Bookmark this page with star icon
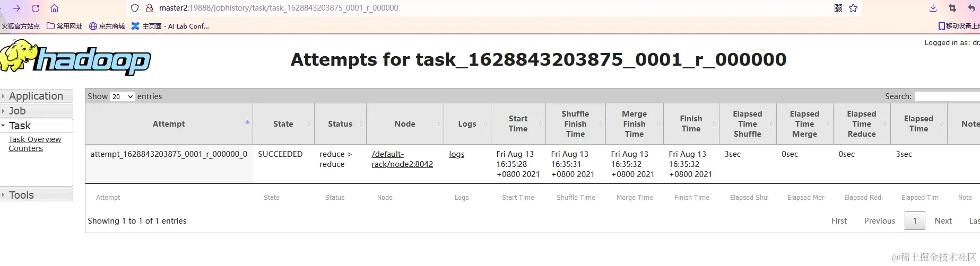The height and width of the screenshot is (266, 980). click(x=853, y=8)
